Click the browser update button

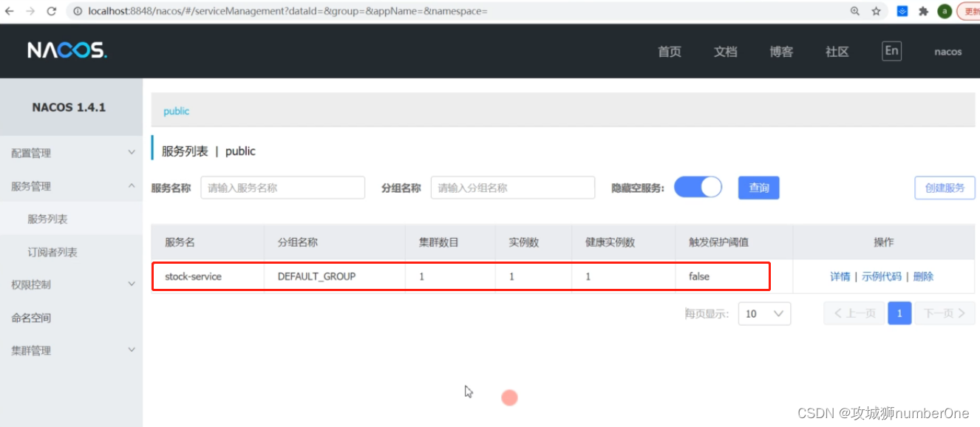coord(969,11)
